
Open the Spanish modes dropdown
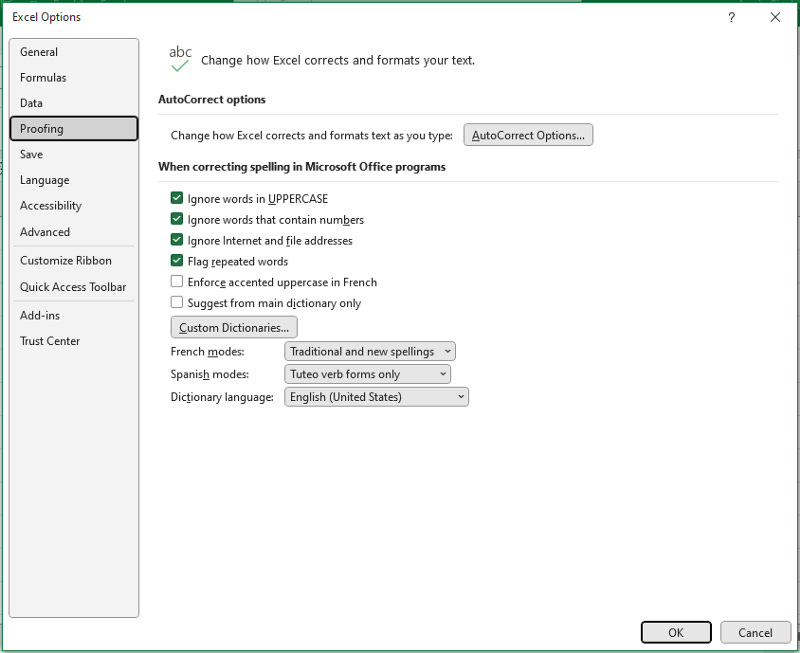[x=367, y=374]
